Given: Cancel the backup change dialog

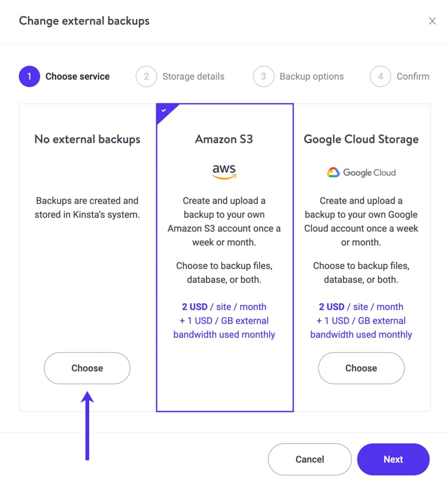Looking at the screenshot, I should (x=310, y=460).
